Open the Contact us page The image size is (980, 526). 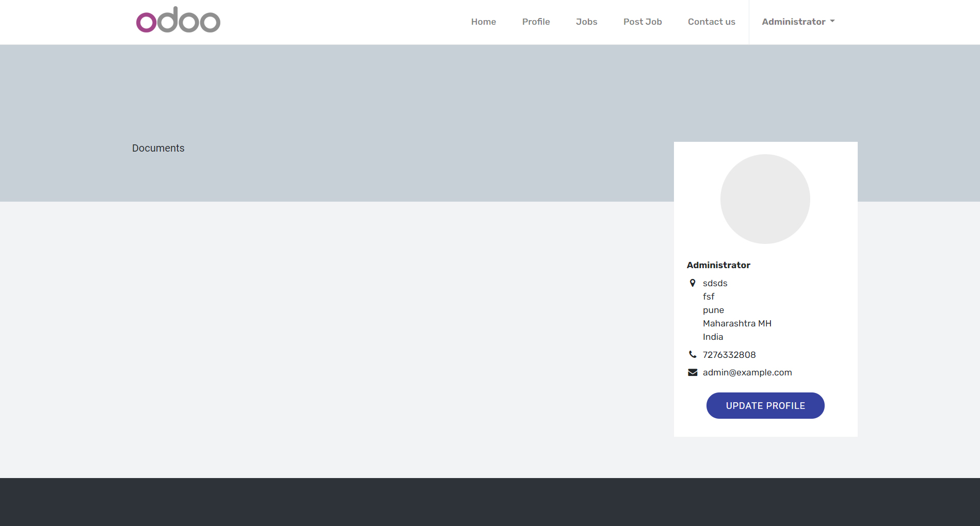[x=711, y=22]
